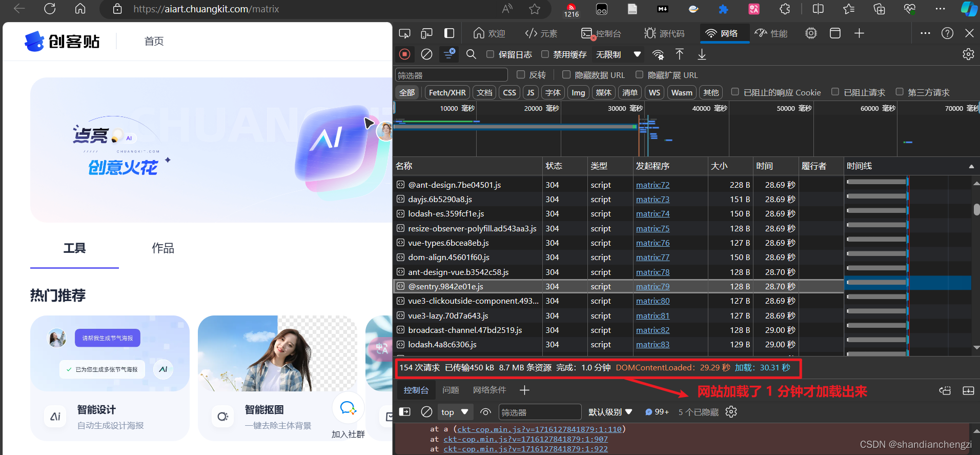Check 隐藏扩展 URL checkbox
980x455 pixels.
639,74
